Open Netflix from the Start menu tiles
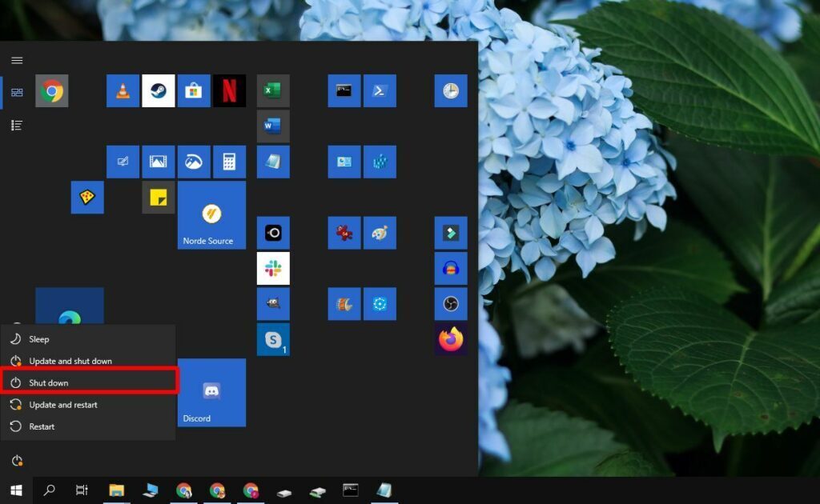820x504 pixels. (229, 90)
